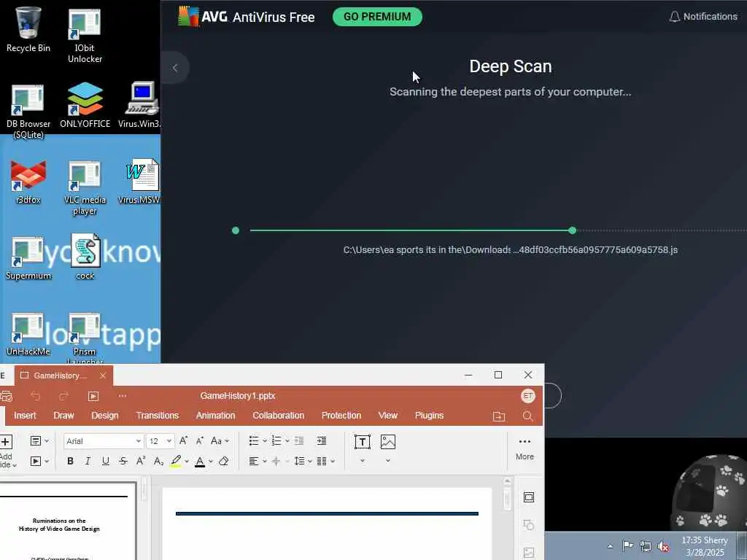Toggle strikethrough text formatting
The width and height of the screenshot is (747, 560).
(123, 461)
